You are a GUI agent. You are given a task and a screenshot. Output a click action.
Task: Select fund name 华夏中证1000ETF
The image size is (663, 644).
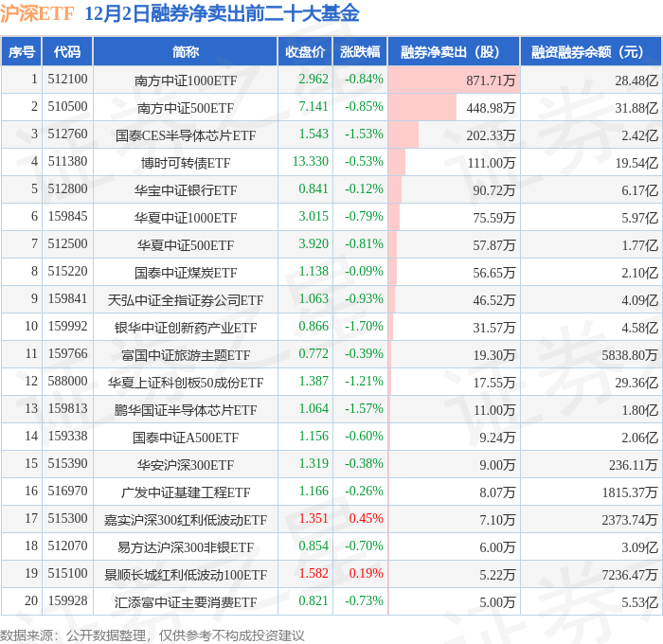(186, 218)
